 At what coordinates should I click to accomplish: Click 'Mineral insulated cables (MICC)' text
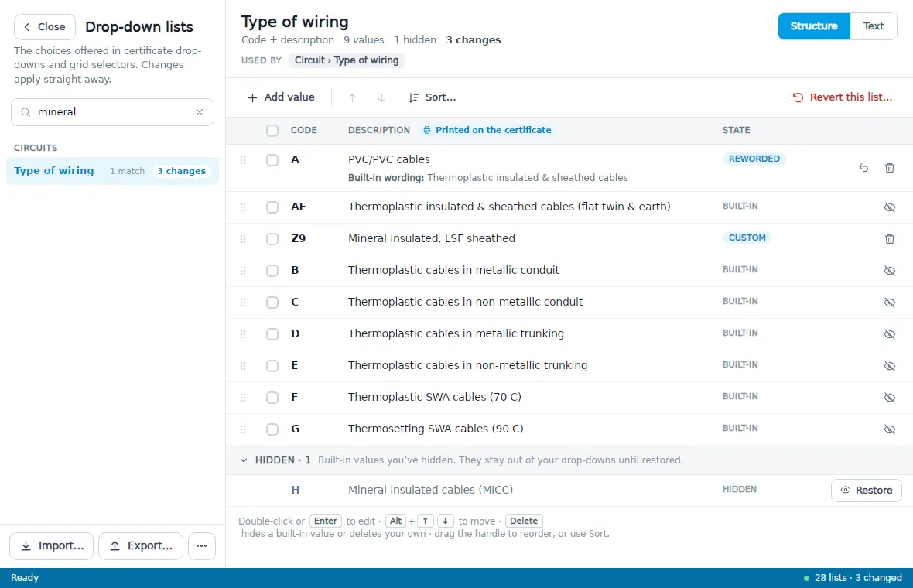[430, 491]
